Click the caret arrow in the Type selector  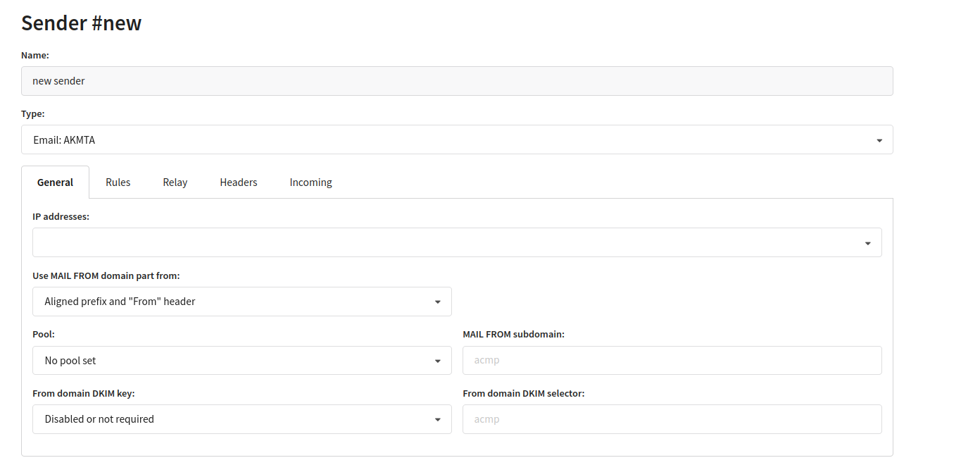879,140
